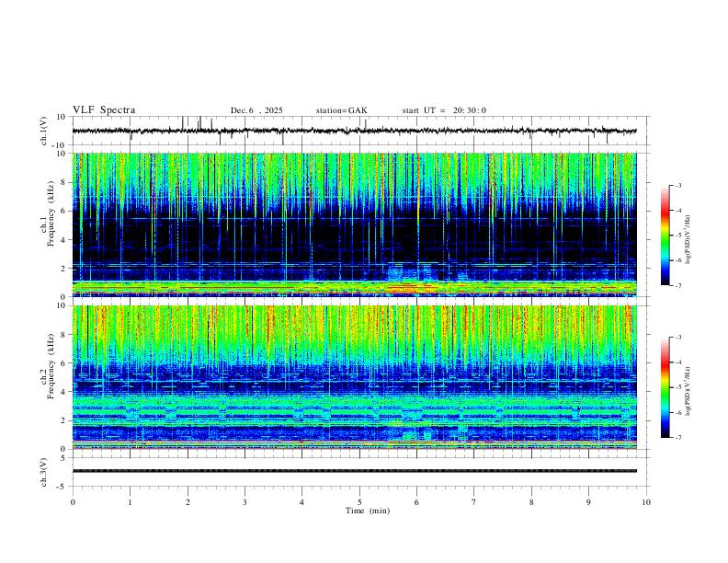Screen dimensions: 728x563
Task: Click the 'Time (min)' axis label
Action: (x=368, y=511)
